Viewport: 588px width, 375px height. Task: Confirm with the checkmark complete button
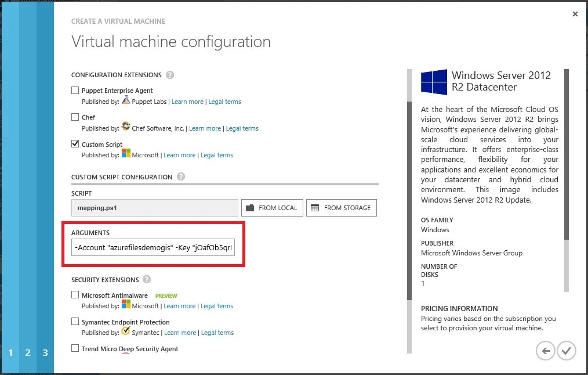pyautogui.click(x=566, y=351)
